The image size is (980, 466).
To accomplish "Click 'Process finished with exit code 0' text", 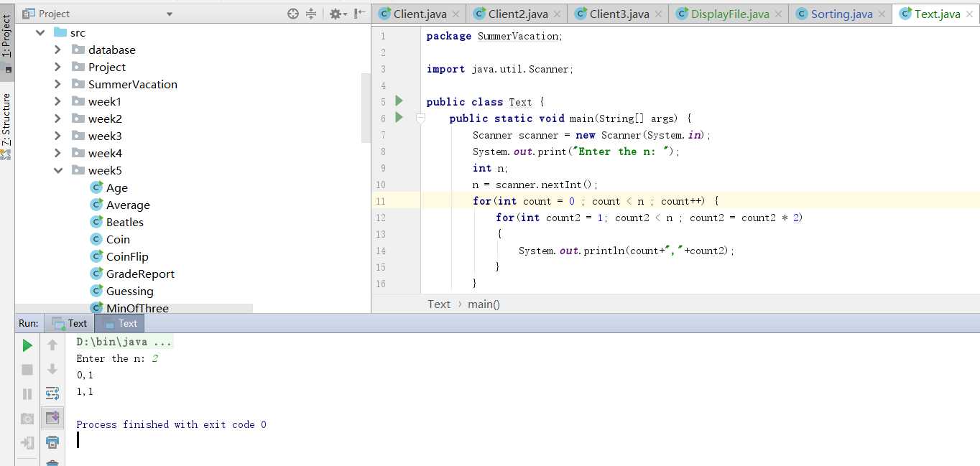I will (x=171, y=424).
